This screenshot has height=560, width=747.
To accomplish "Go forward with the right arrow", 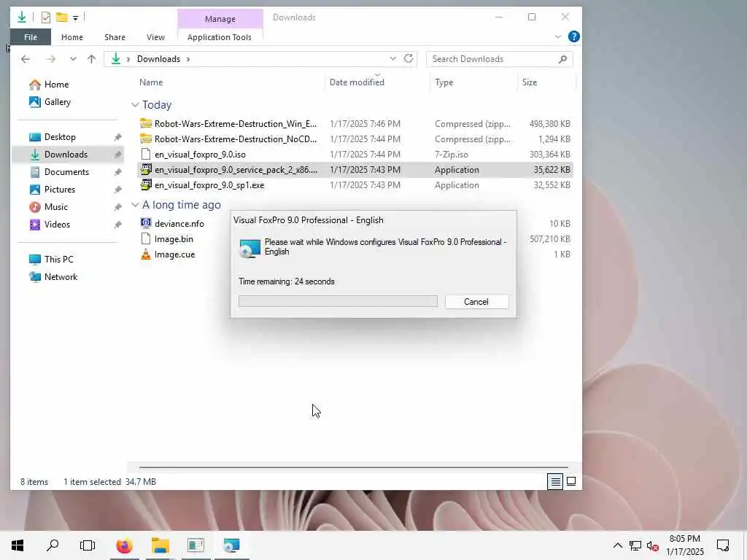I will tap(50, 59).
